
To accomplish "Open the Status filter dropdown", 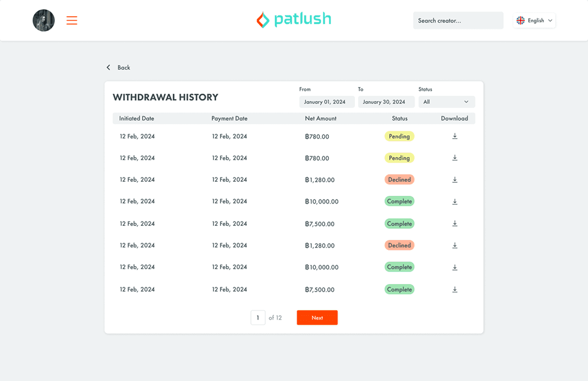I will pyautogui.click(x=446, y=102).
